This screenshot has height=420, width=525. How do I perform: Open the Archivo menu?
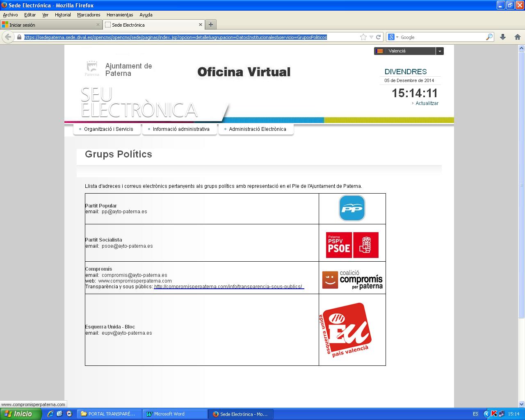point(10,15)
